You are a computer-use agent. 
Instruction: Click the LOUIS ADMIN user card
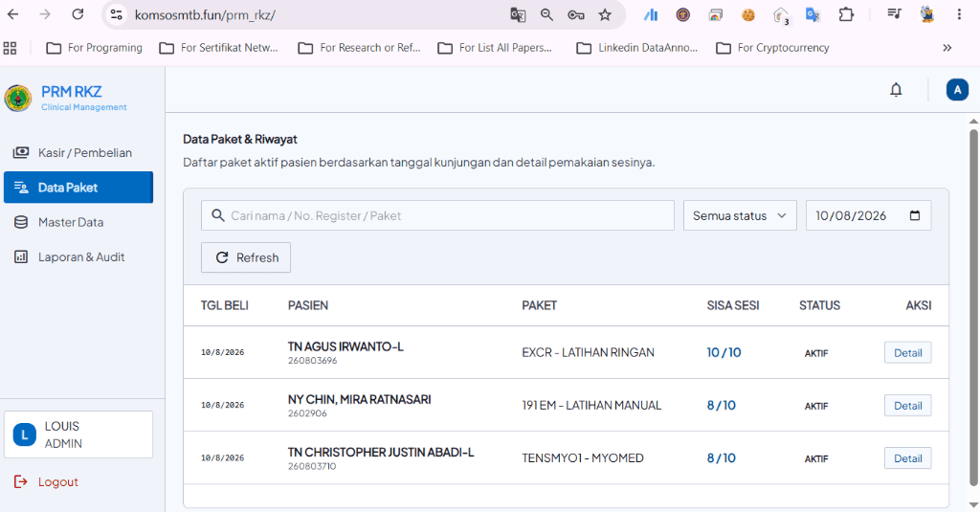78,434
